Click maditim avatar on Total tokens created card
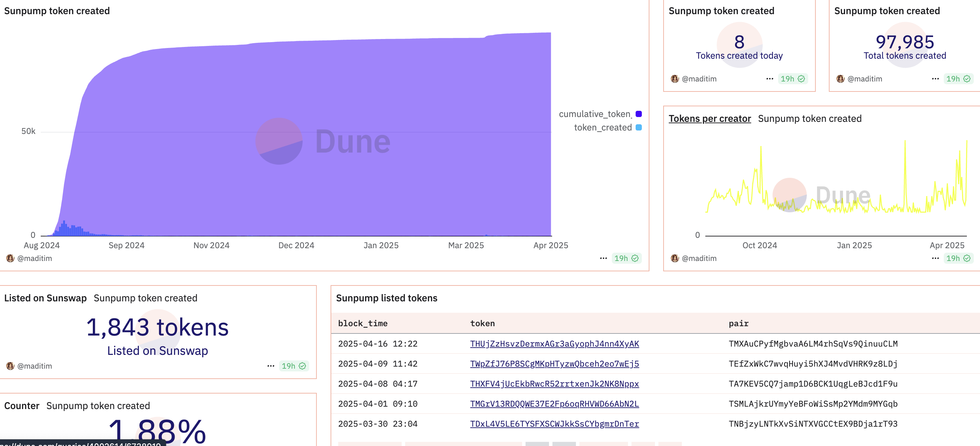980x446 pixels. pyautogui.click(x=840, y=79)
